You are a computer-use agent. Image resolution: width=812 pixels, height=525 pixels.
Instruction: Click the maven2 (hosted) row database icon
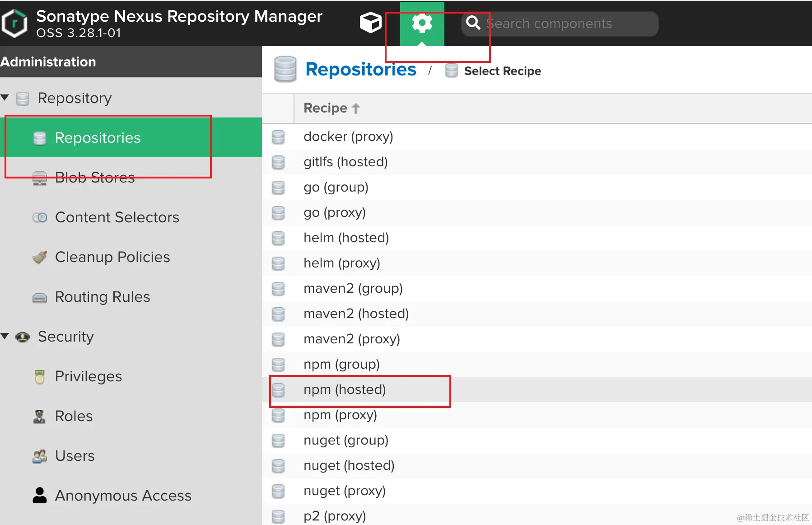(x=278, y=314)
